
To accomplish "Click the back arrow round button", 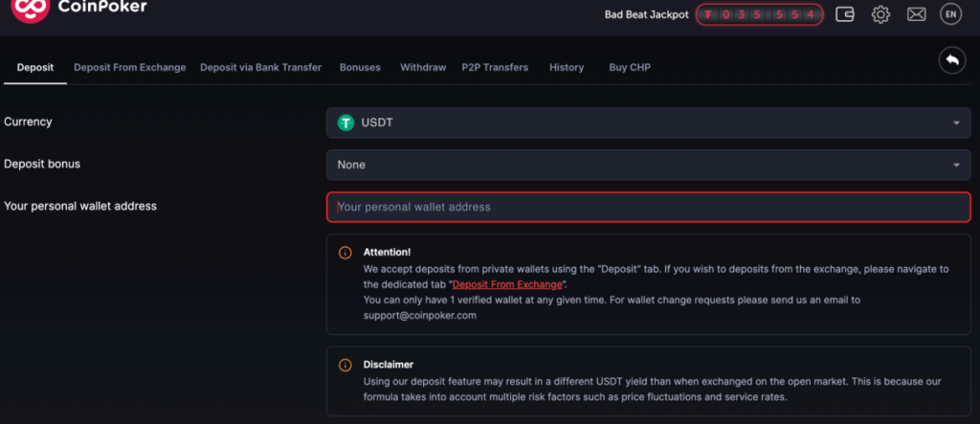I will coord(952,60).
